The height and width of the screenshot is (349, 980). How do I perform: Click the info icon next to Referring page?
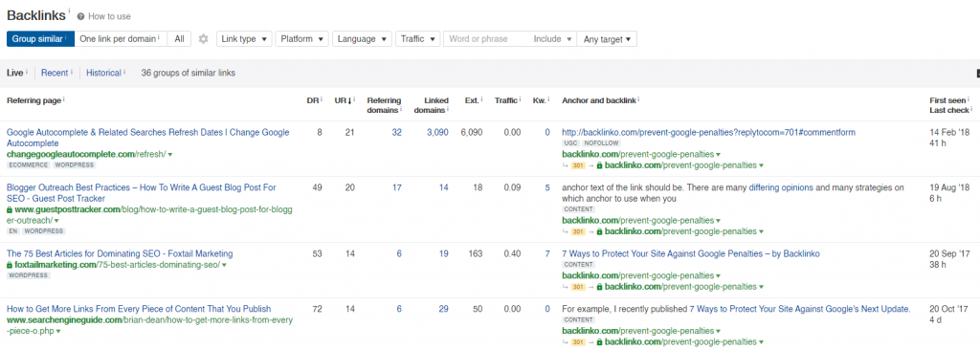click(64, 98)
